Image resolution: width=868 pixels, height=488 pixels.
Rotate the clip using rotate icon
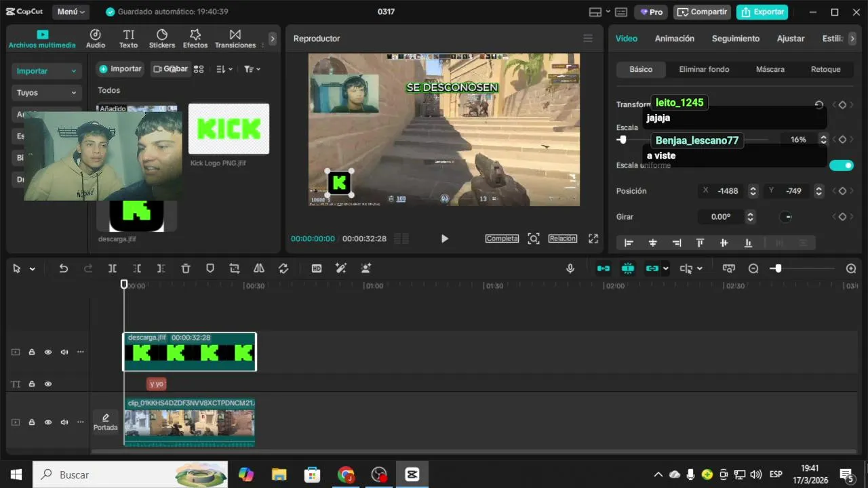(x=283, y=268)
